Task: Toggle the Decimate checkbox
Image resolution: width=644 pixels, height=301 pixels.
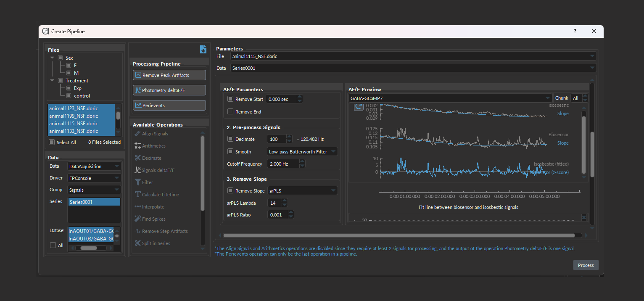Action: pos(230,139)
